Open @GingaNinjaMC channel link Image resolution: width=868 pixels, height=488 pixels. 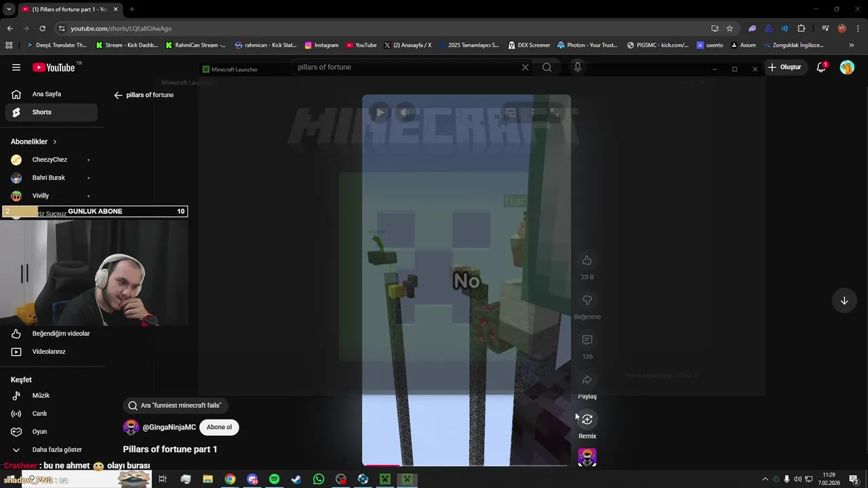169,428
